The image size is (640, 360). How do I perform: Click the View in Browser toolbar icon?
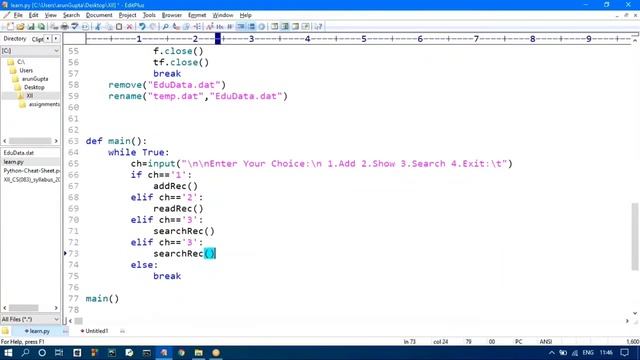click(x=85, y=27)
